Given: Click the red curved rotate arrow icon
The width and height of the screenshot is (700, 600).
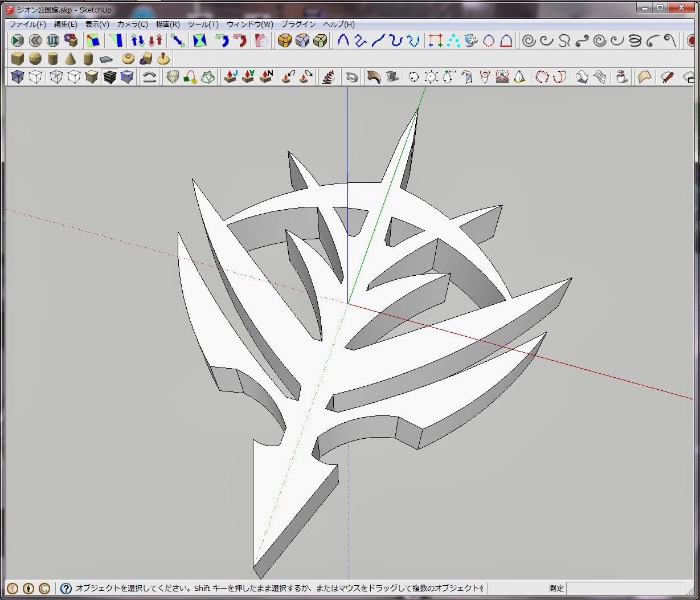Looking at the screenshot, I should 240,40.
